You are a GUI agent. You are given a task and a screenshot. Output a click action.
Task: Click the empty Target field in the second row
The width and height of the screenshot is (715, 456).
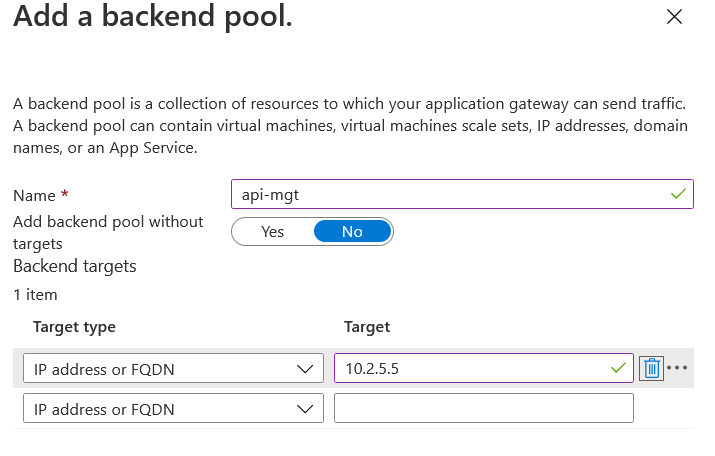pyautogui.click(x=483, y=408)
